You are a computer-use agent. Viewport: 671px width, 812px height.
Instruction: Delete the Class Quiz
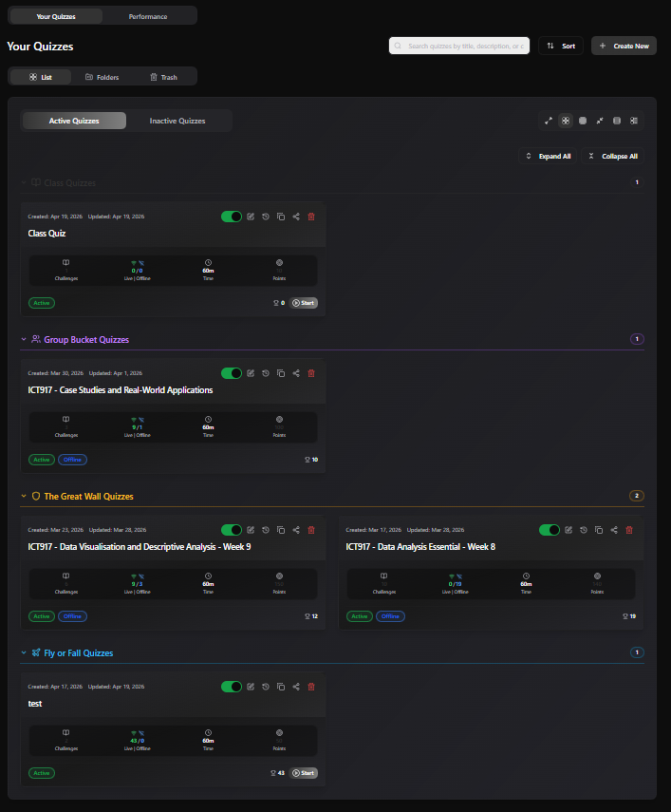click(311, 217)
